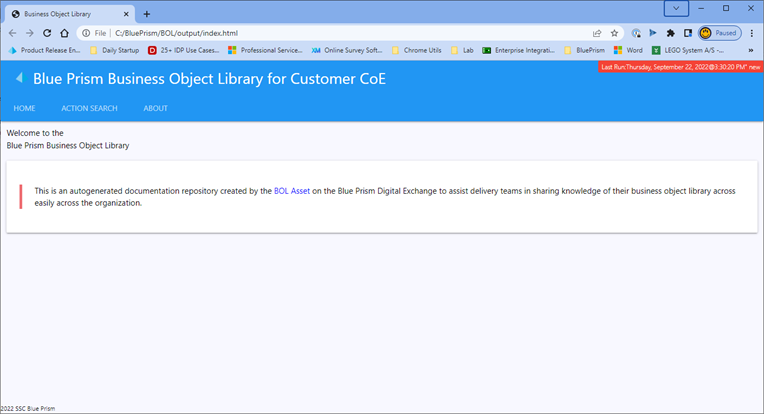Open the BluePrism bookmark folder

tap(584, 50)
